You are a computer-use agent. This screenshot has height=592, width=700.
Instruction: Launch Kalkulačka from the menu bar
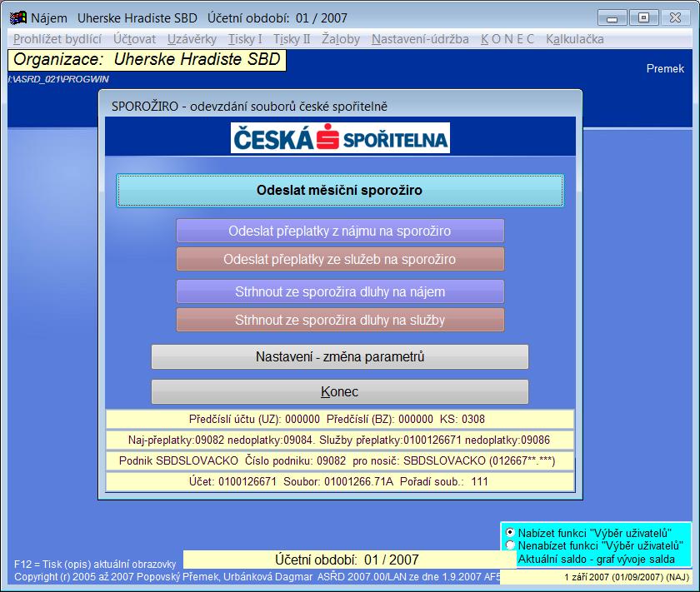tap(574, 39)
